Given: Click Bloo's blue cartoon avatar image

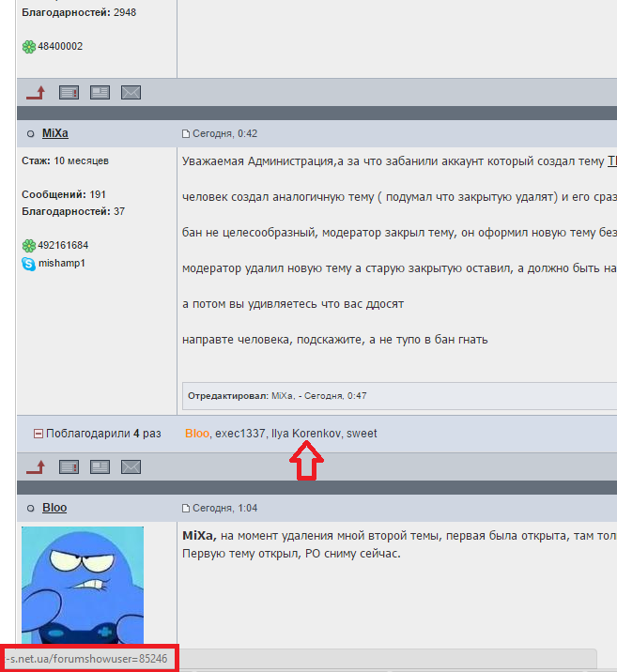Looking at the screenshot, I should pos(83,585).
